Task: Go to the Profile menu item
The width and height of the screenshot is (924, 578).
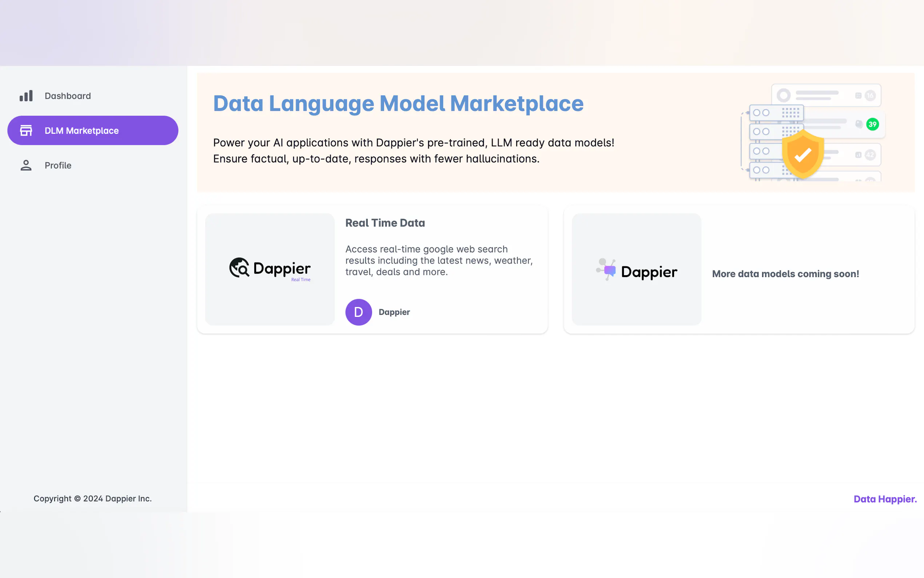Action: click(58, 166)
